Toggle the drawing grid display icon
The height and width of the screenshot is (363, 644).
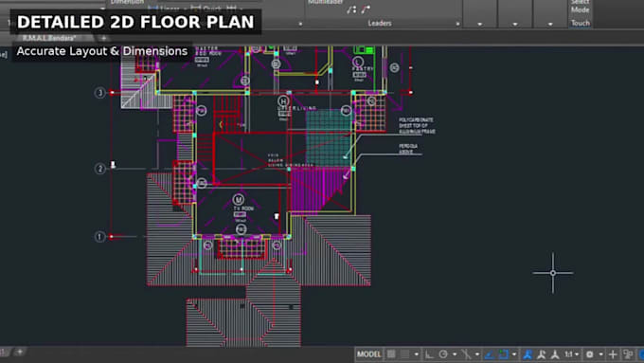391,354
